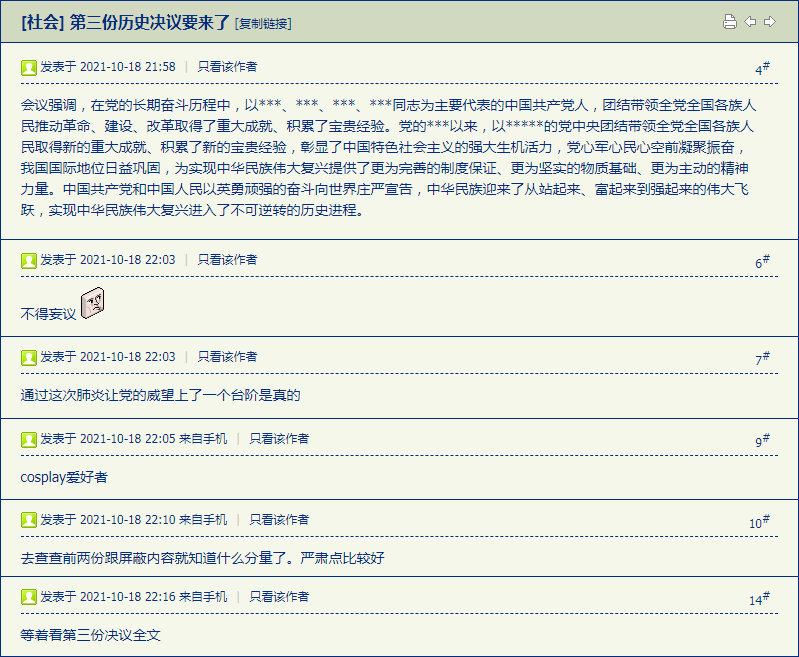Click the 来自手机 label on post 14#
Viewport: 799px width, 657px height.
203,597
